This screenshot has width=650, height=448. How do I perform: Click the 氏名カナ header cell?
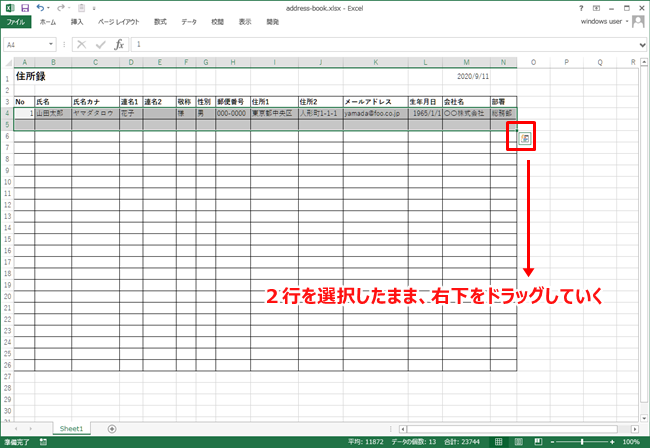(95, 102)
